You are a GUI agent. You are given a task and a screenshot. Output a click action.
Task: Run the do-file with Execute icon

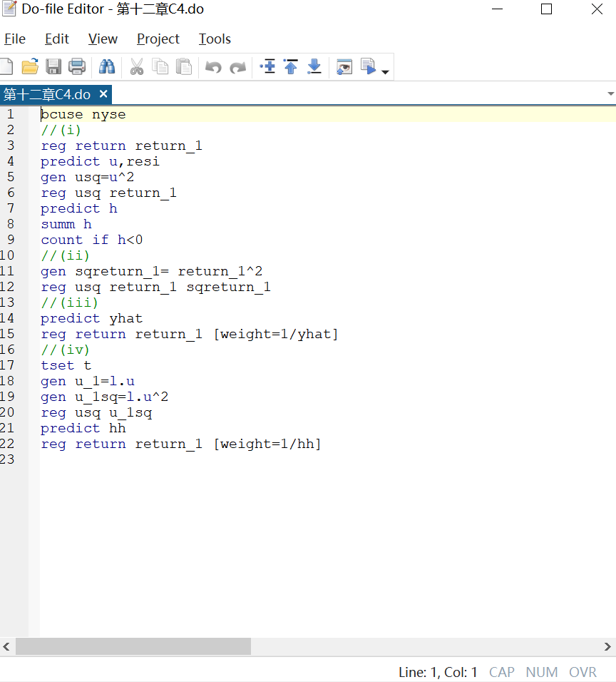368,67
